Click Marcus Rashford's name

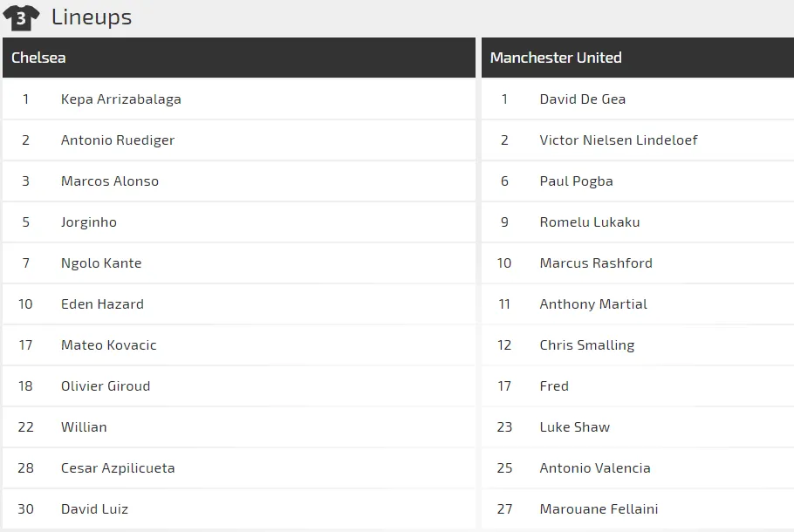[x=596, y=263]
